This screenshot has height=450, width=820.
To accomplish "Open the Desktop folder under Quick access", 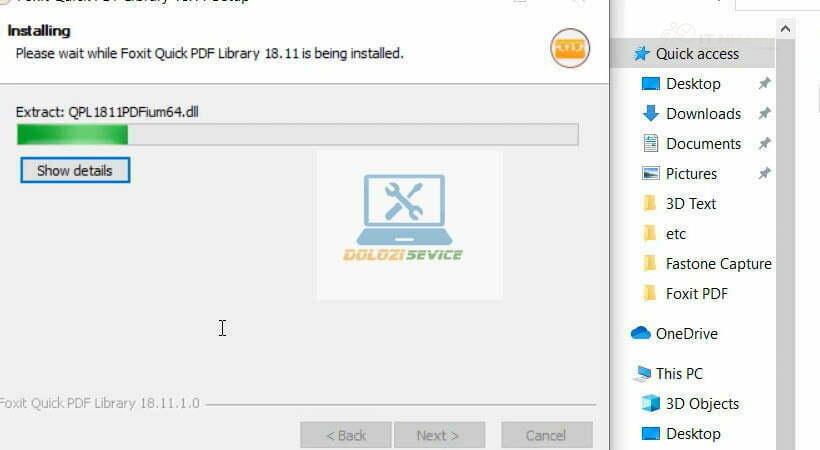I will (693, 84).
